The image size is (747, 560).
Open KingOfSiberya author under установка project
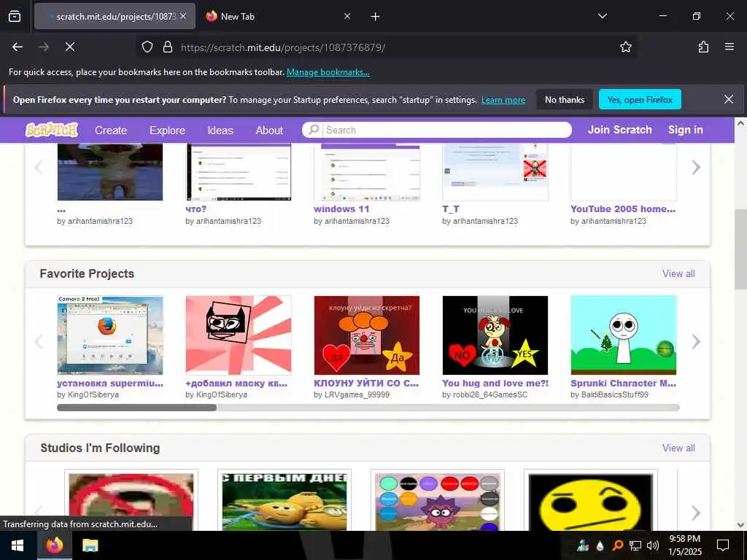coord(94,394)
